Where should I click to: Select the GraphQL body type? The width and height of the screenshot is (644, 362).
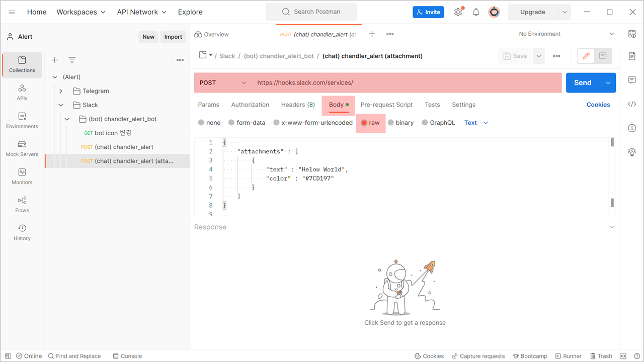point(438,123)
